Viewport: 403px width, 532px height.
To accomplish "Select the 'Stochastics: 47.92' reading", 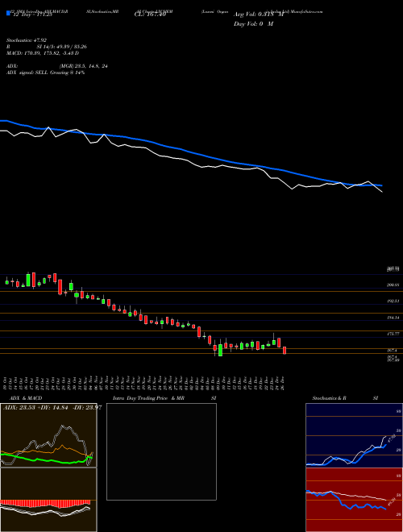I will [x=27, y=40].
